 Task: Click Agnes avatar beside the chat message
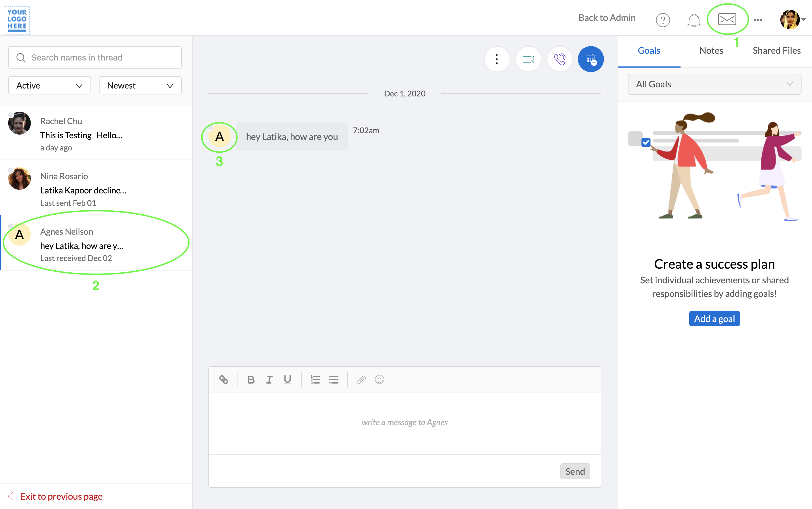(219, 136)
